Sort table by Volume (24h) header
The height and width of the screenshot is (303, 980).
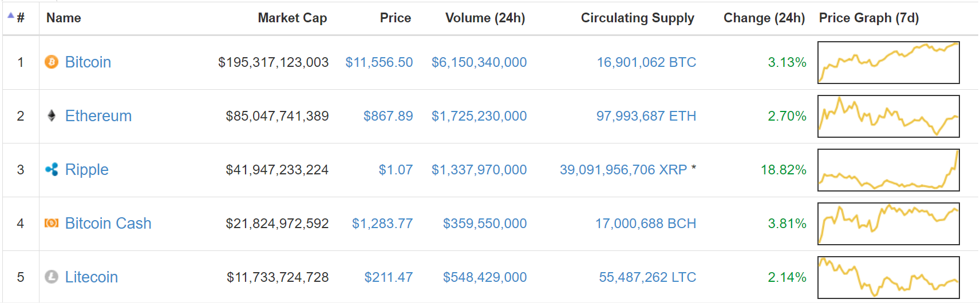point(485,18)
